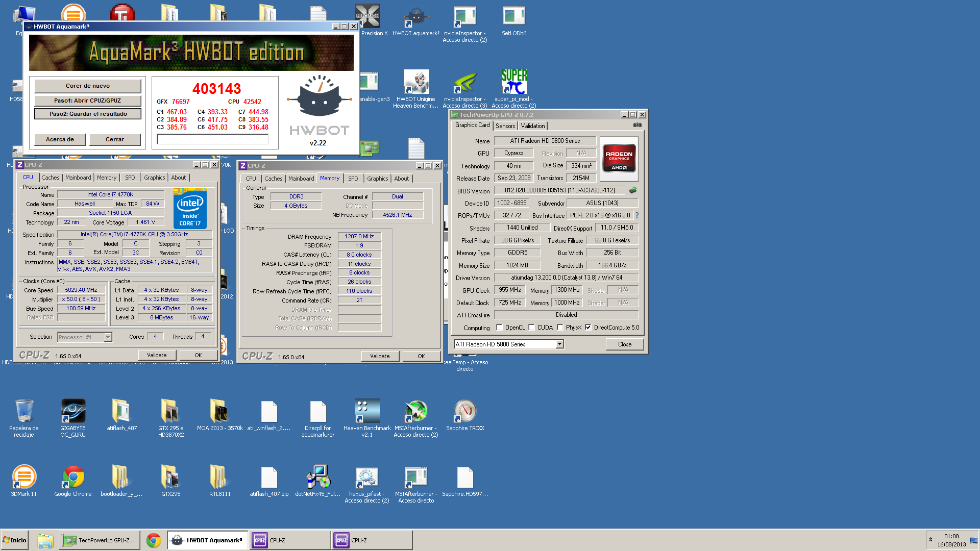Toggle OpenCL checkbox in GPU-Z
The image size is (980, 551).
pyautogui.click(x=499, y=328)
